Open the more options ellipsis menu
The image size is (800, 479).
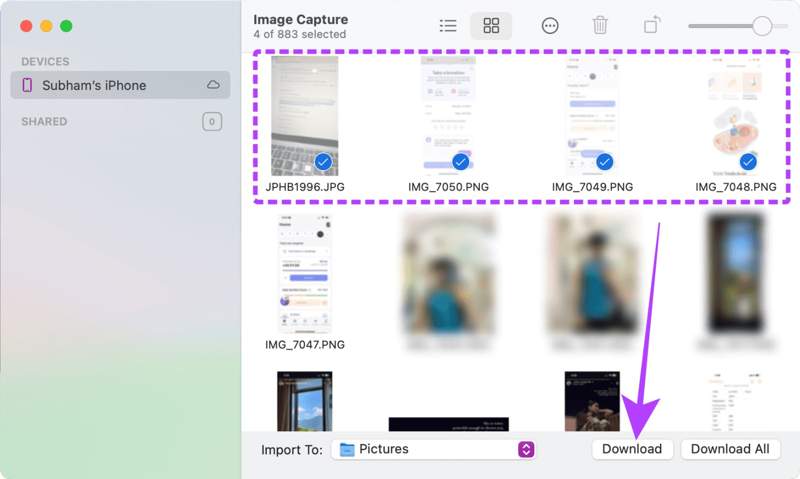tap(550, 26)
